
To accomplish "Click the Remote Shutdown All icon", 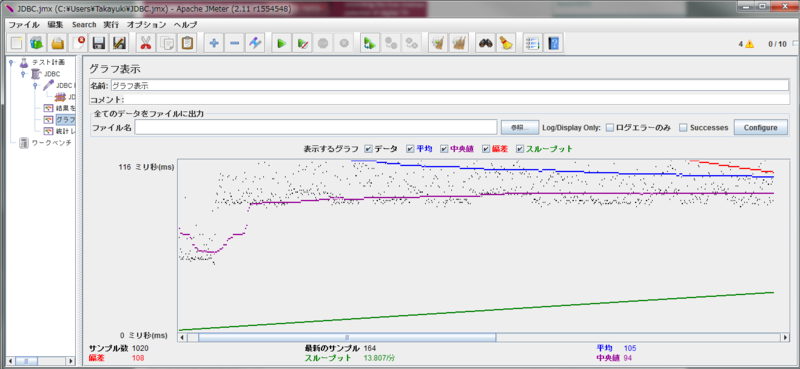I will click(411, 43).
